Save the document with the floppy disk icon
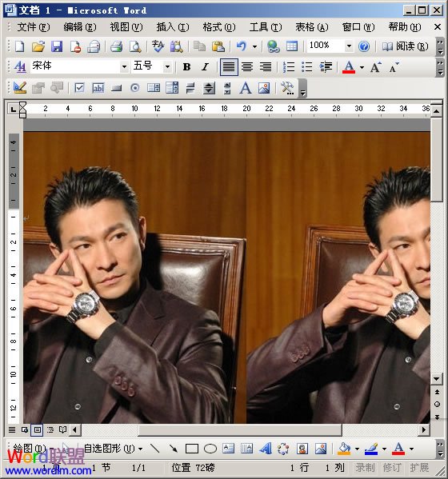 click(57, 46)
